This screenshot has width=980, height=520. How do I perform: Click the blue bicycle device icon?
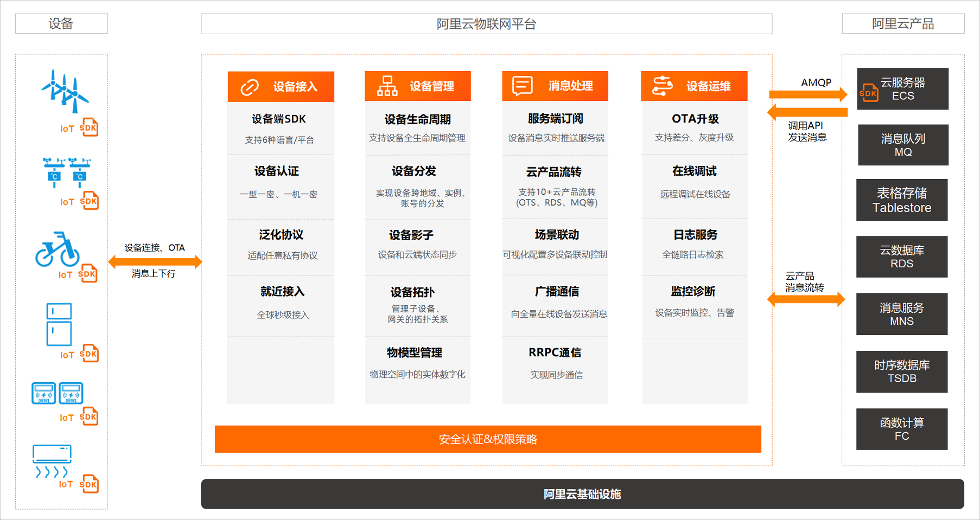pyautogui.click(x=58, y=249)
